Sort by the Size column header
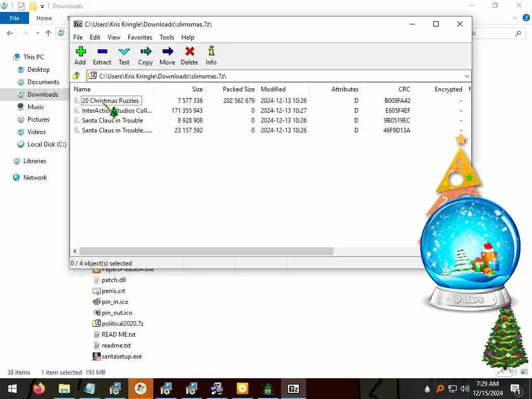Image resolution: width=532 pixels, height=399 pixels. pos(179,89)
